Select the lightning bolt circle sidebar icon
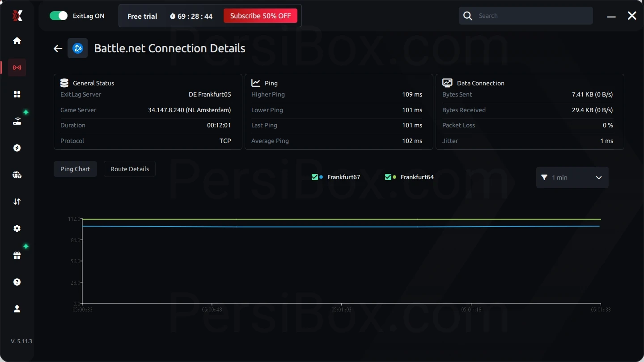The width and height of the screenshot is (644, 362). [17, 148]
